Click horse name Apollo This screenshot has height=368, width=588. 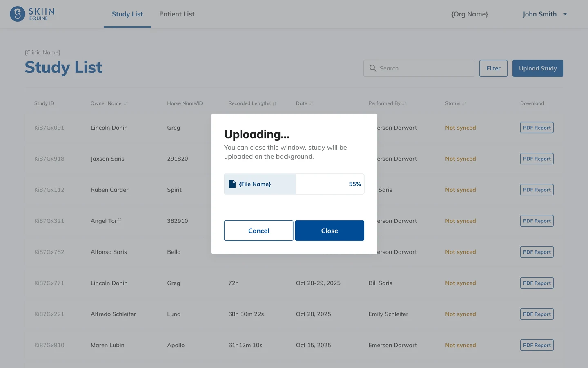point(176,345)
